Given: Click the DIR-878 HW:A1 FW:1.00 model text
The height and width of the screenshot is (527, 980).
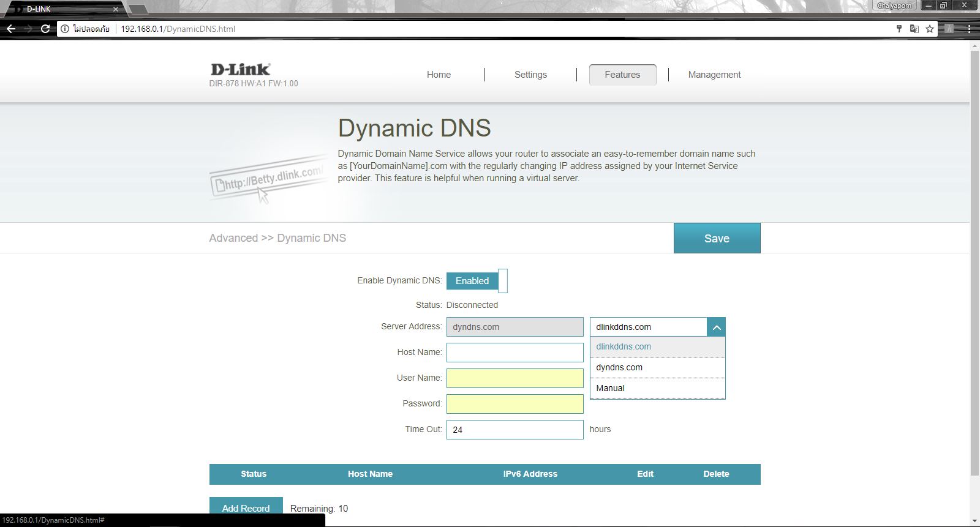Looking at the screenshot, I should (x=254, y=83).
